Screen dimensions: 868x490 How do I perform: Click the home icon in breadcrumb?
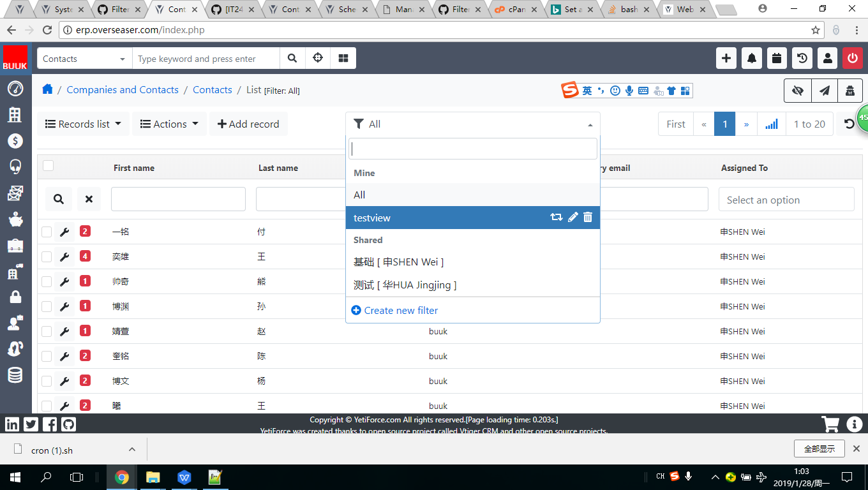coord(47,89)
